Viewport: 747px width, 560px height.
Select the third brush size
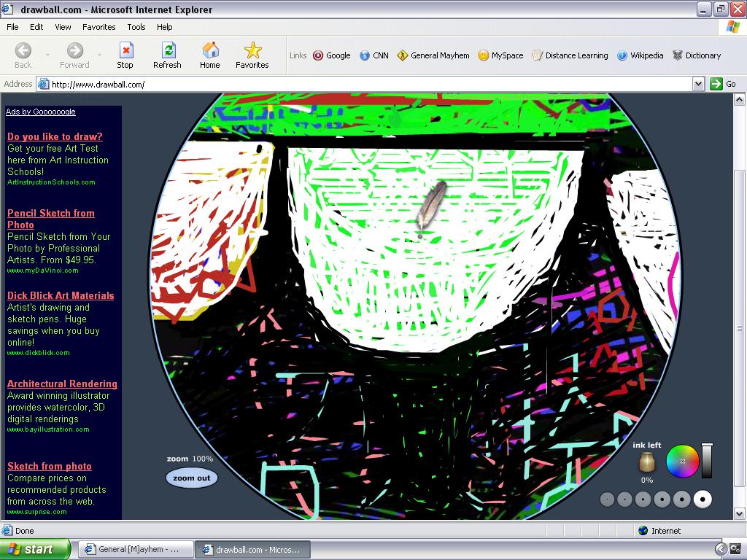coord(643,499)
